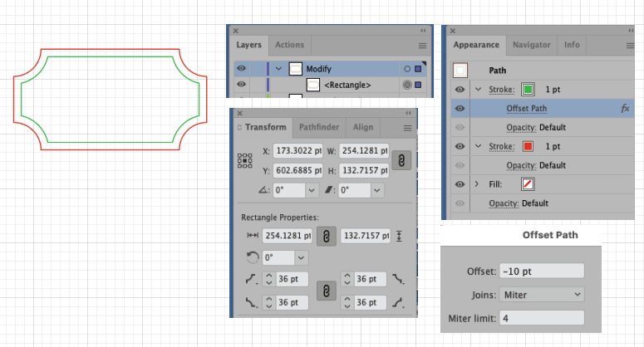Click the Modify layer selection indicator square
The height and width of the screenshot is (347, 644).
[x=418, y=69]
